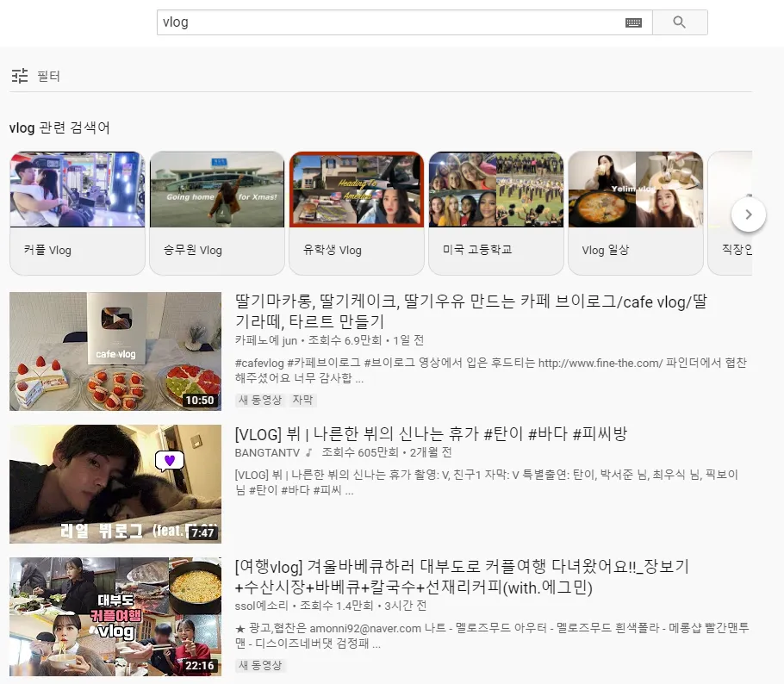Click the 필터 filter label
This screenshot has width=784, height=684.
point(48,76)
